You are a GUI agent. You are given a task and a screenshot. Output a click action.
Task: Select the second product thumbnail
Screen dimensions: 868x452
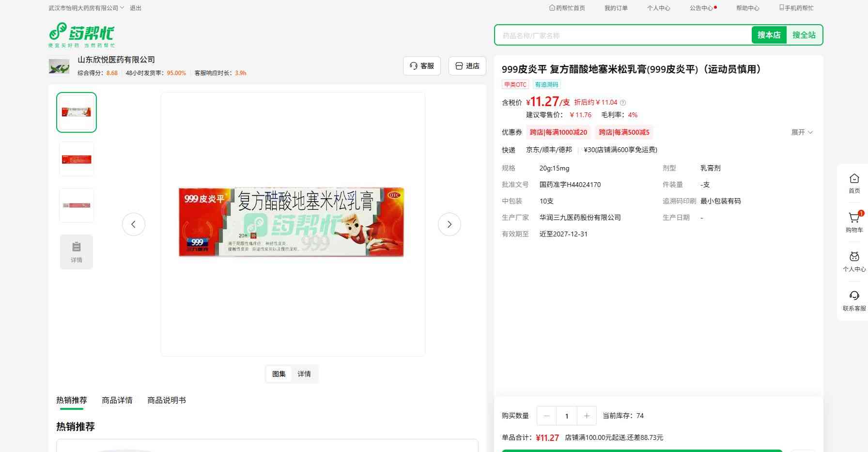[x=77, y=159]
